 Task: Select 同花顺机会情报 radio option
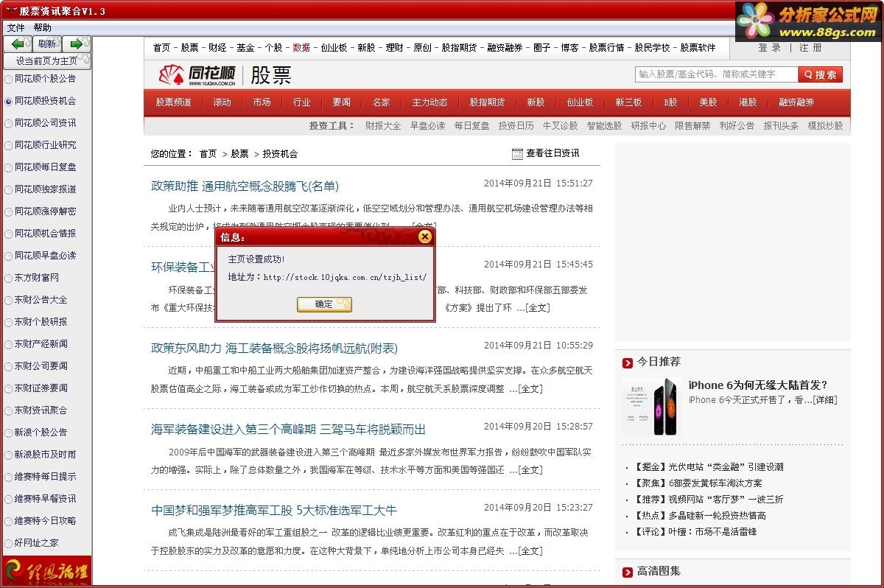coord(41,234)
